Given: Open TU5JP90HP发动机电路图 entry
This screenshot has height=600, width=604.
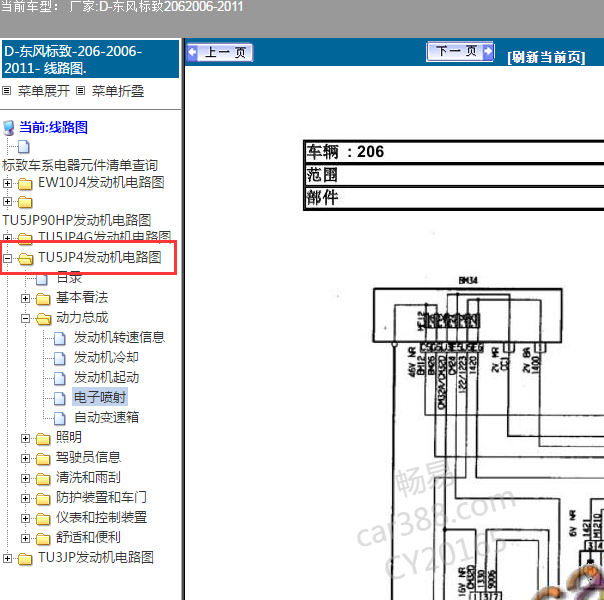Looking at the screenshot, I should click(76, 220).
